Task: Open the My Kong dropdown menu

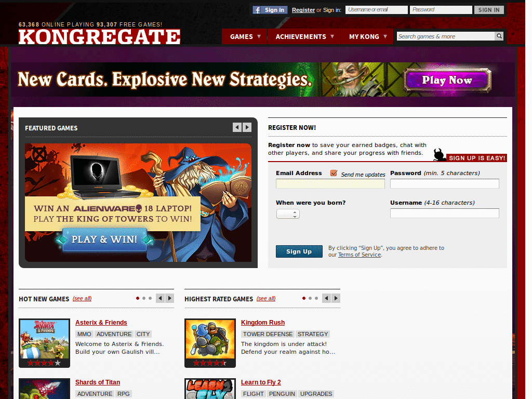Action: point(367,36)
